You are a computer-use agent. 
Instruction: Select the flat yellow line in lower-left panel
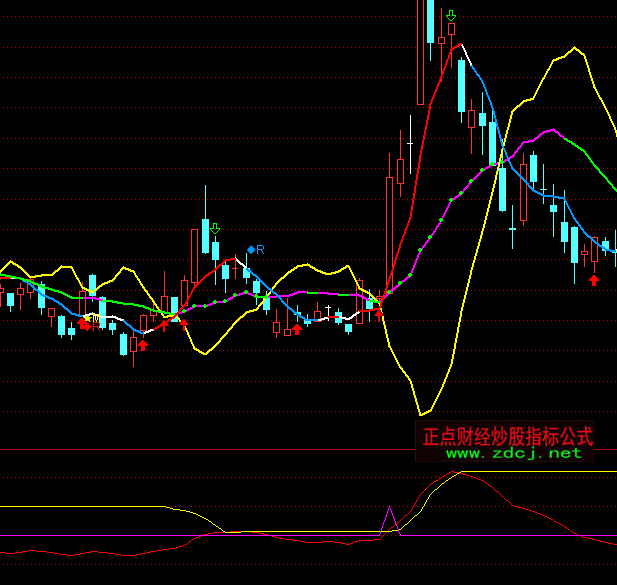pyautogui.click(x=80, y=506)
